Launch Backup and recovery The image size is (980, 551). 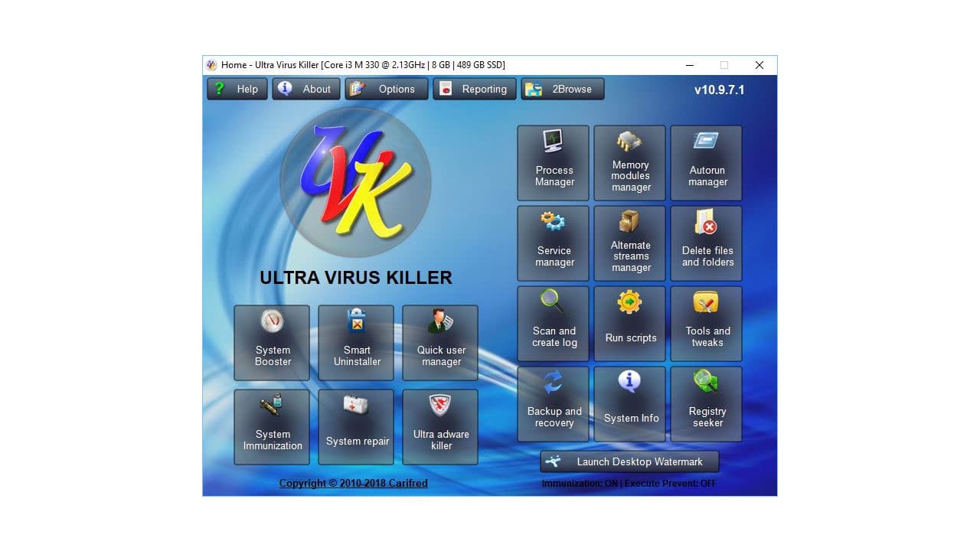[553, 403]
